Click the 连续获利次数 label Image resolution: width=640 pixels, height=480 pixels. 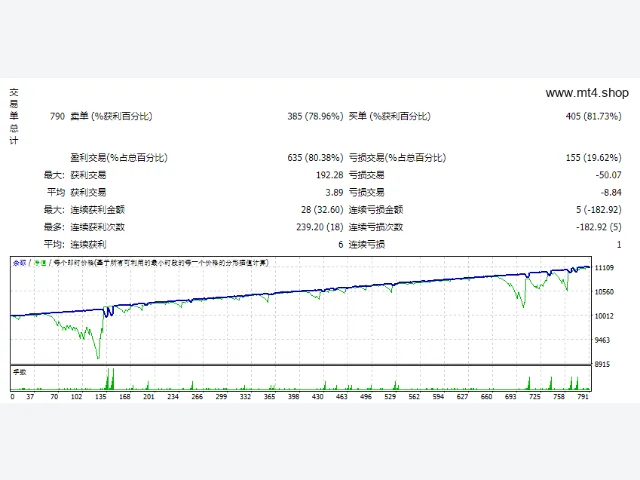[x=98, y=227]
